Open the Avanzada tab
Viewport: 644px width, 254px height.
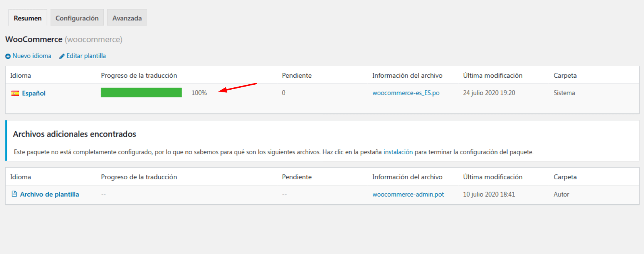pyautogui.click(x=127, y=18)
